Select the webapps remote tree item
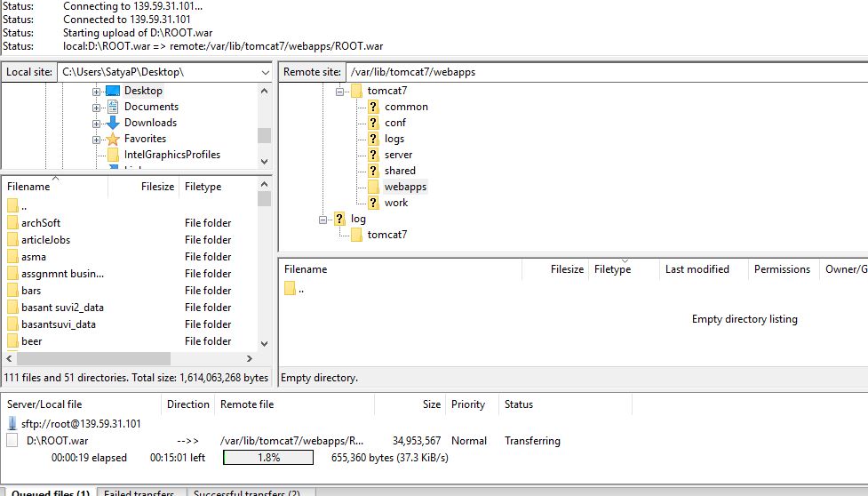 coord(405,187)
